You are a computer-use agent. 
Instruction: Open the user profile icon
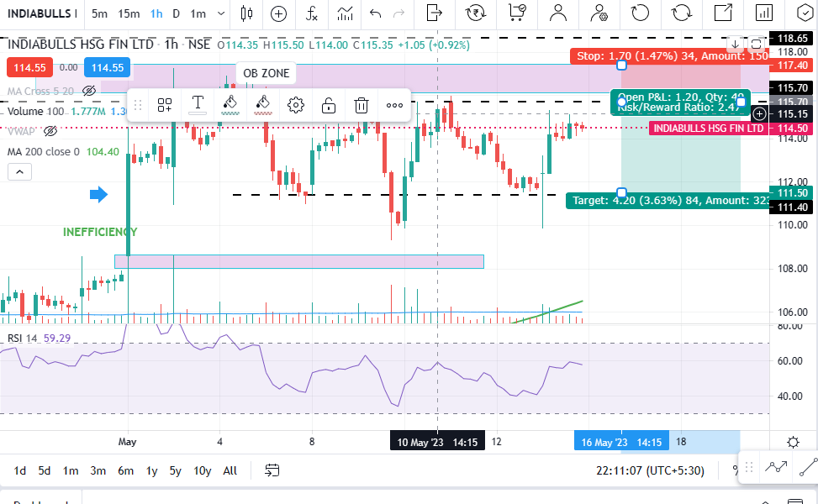click(557, 13)
